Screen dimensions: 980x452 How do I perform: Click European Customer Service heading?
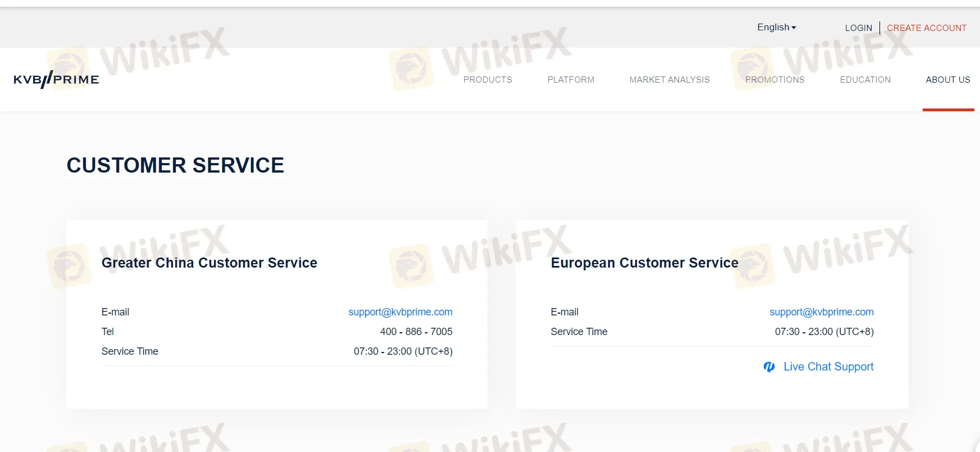[645, 263]
